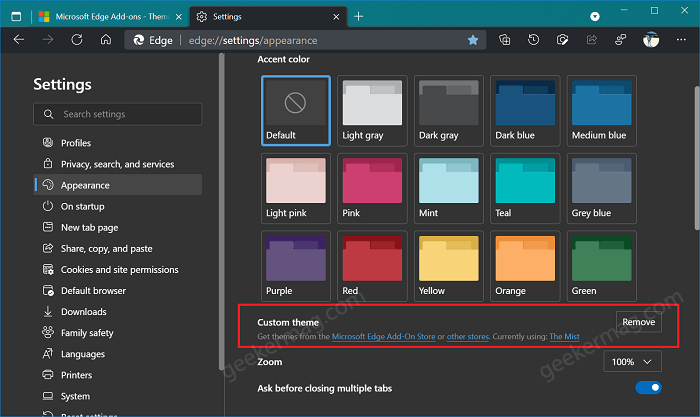
Task: Open the Zoom 100% dropdown
Action: tap(632, 362)
